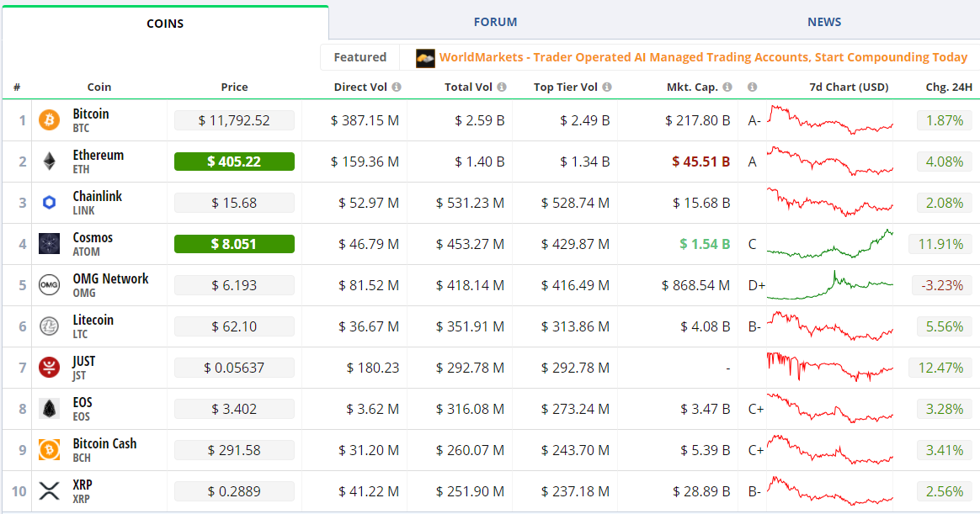The height and width of the screenshot is (514, 980).
Task: Click the XRP logo icon
Action: 50,491
